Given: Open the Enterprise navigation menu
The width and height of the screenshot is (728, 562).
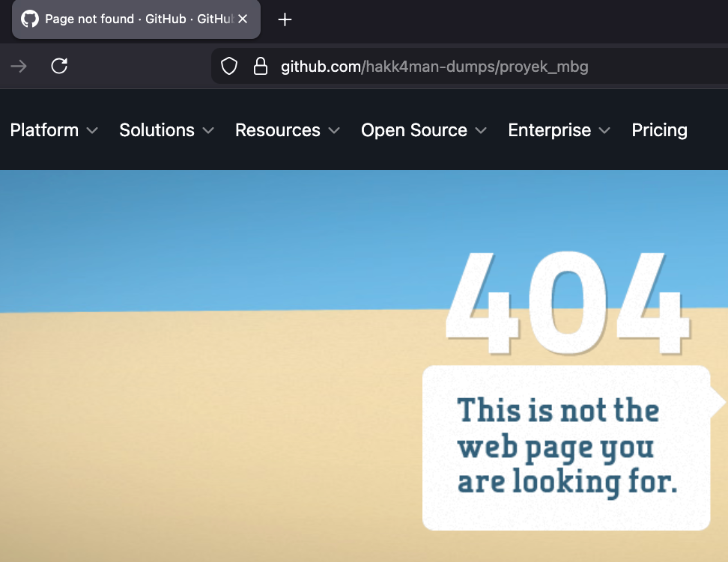Looking at the screenshot, I should point(550,130).
